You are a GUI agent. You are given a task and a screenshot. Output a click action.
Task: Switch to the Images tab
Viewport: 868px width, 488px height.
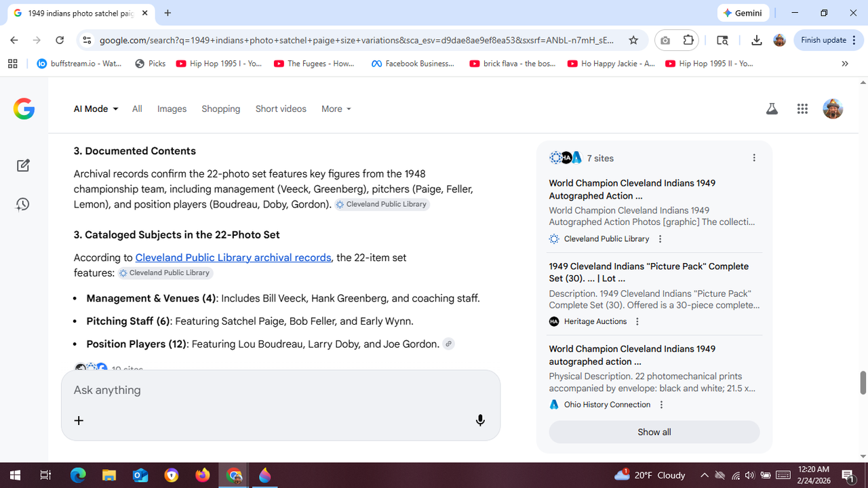(x=172, y=108)
